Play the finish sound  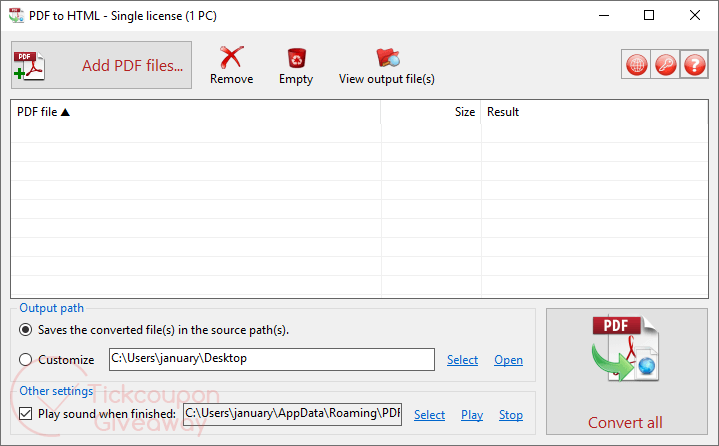click(x=472, y=415)
